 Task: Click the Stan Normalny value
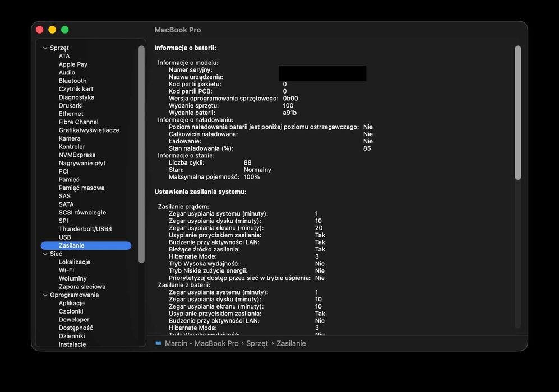click(257, 170)
